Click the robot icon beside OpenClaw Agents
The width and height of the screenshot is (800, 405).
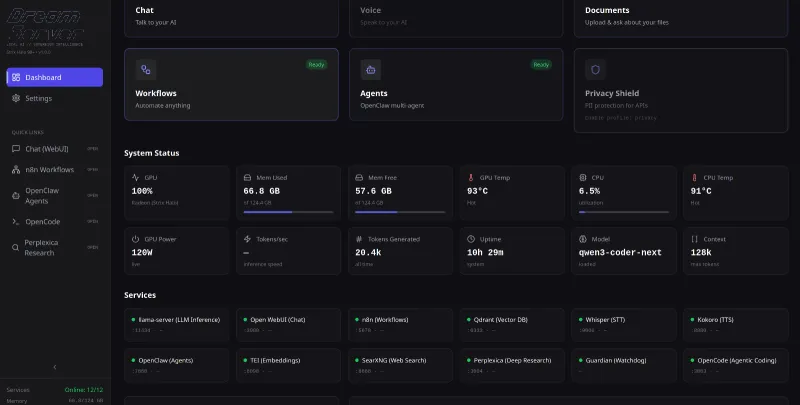(x=16, y=196)
